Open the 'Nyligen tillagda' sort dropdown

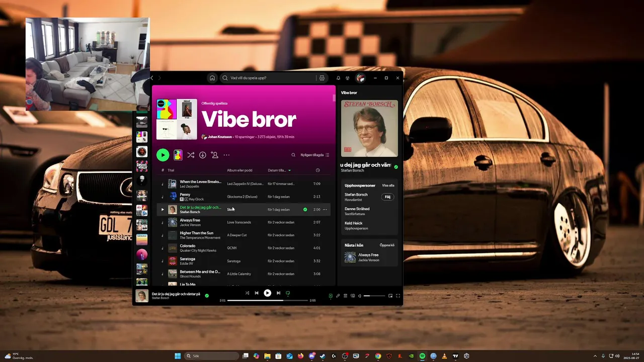[x=315, y=155]
